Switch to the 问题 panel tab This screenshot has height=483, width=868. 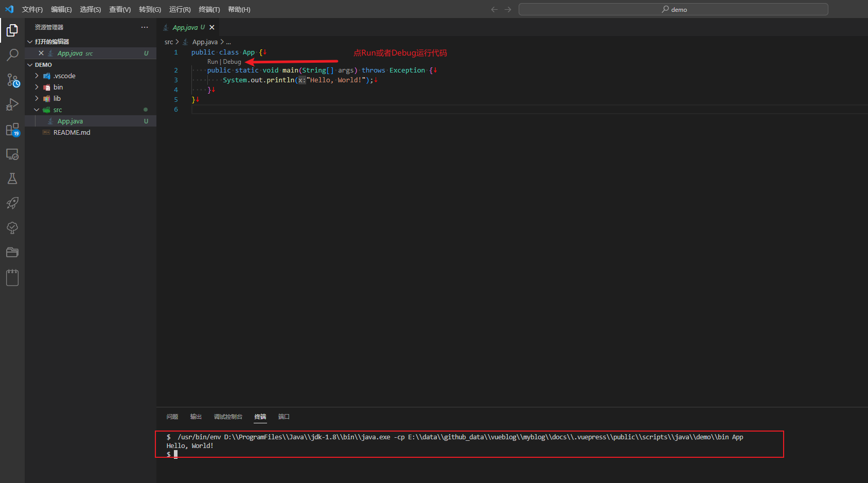(172, 417)
